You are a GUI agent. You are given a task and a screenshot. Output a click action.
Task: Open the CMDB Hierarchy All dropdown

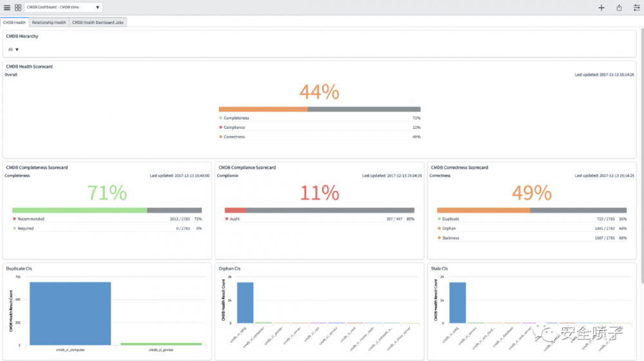[13, 50]
